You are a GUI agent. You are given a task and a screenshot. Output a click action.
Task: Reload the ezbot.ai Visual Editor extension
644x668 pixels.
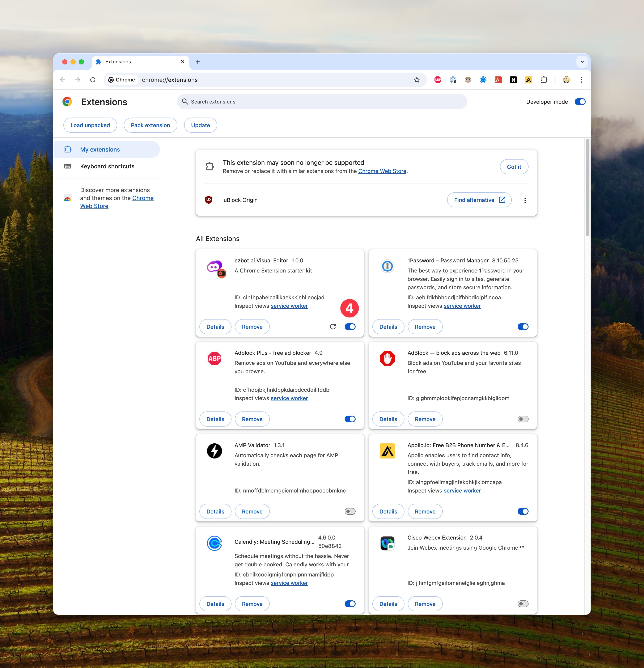333,326
